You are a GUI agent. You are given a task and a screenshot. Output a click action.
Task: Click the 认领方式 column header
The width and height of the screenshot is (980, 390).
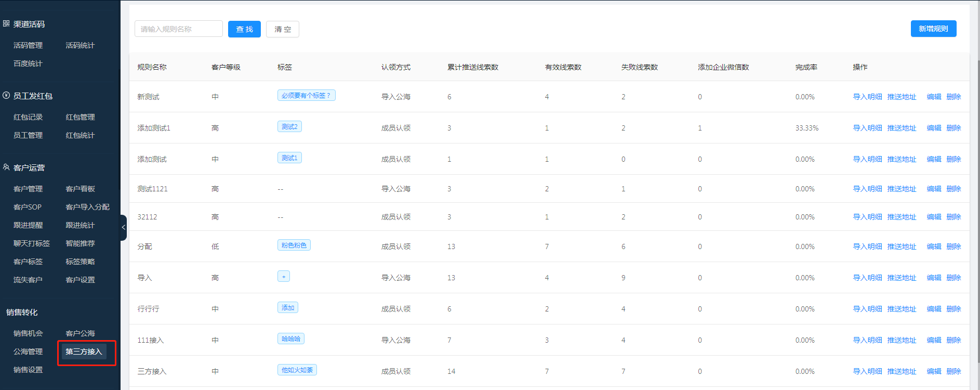pos(396,67)
